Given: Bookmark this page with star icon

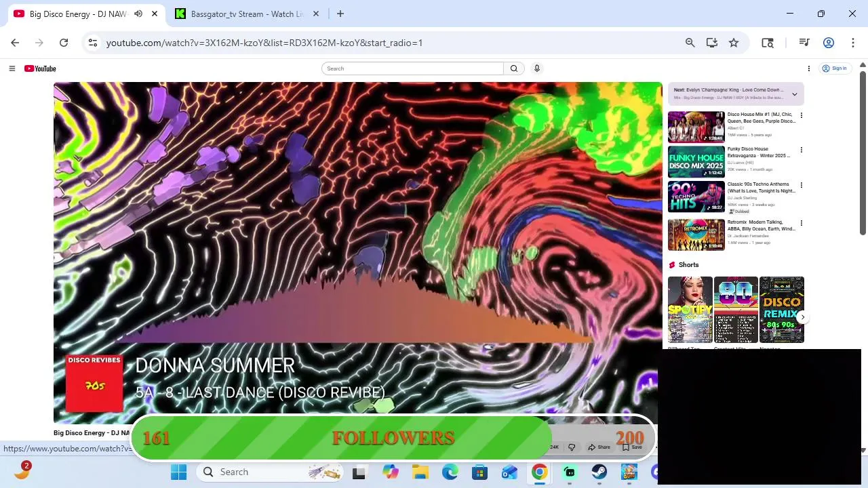Looking at the screenshot, I should pyautogui.click(x=734, y=43).
